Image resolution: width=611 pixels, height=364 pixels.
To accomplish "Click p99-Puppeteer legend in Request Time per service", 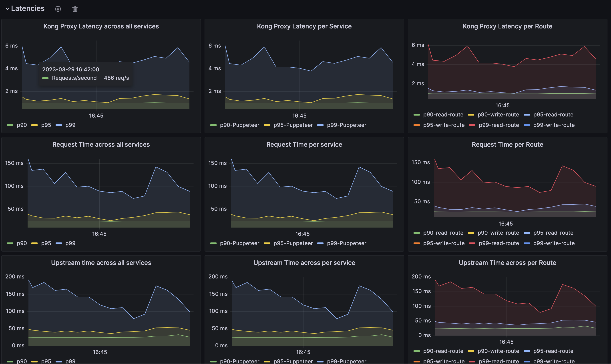I will (x=346, y=243).
